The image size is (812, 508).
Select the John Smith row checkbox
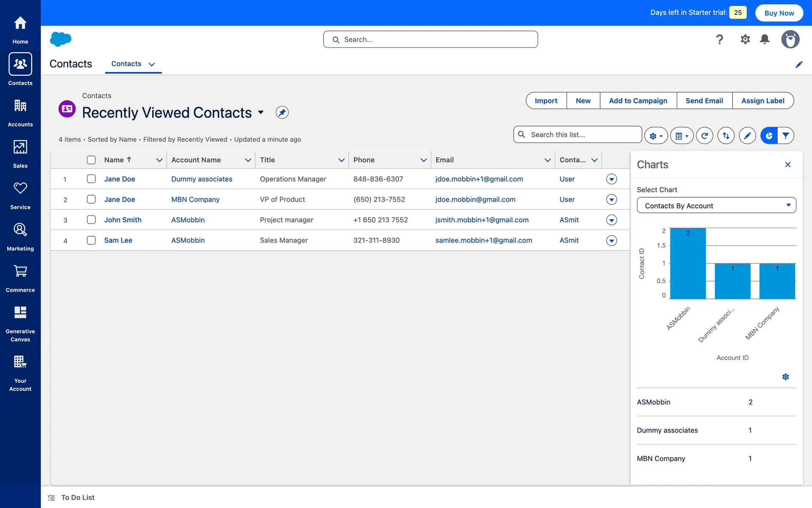click(x=91, y=220)
